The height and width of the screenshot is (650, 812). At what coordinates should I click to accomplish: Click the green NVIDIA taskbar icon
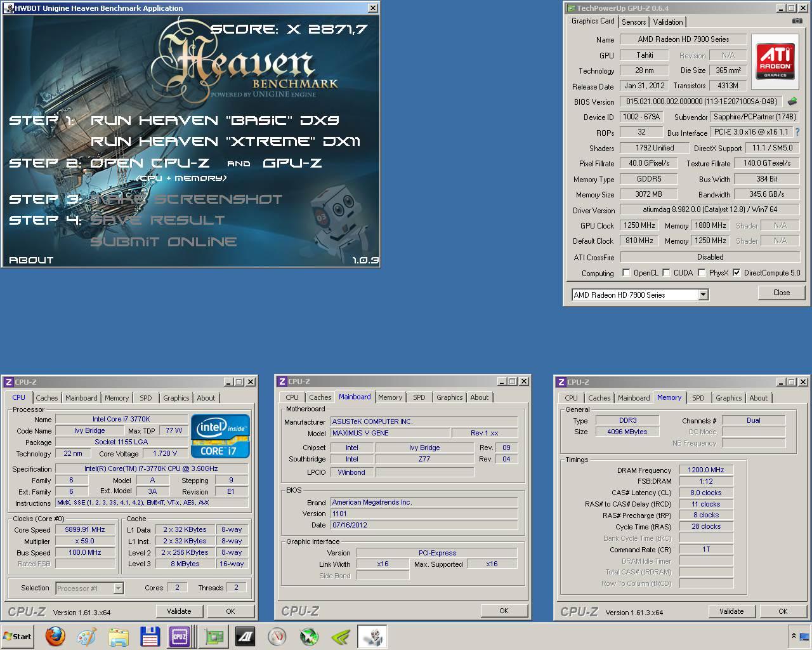pyautogui.click(x=341, y=636)
